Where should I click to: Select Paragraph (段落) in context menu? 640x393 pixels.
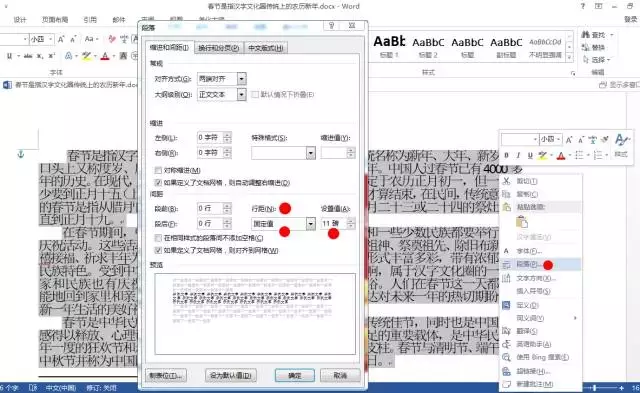540,264
